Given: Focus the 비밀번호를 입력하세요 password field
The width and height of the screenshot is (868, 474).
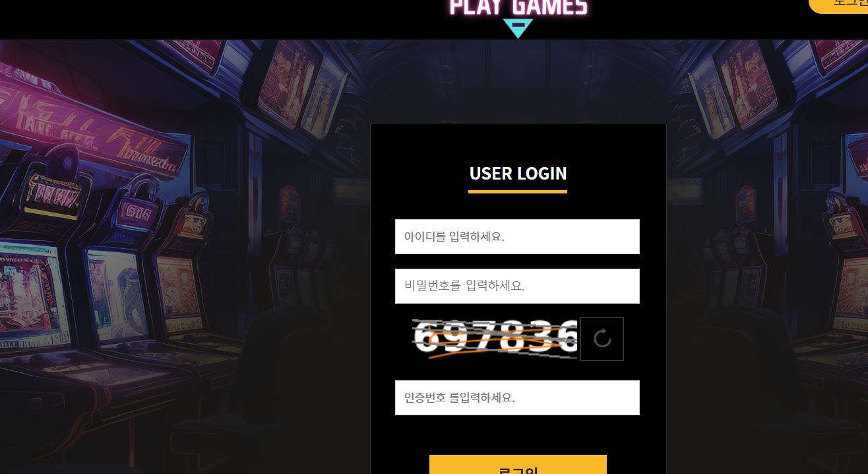Looking at the screenshot, I should 517,286.
